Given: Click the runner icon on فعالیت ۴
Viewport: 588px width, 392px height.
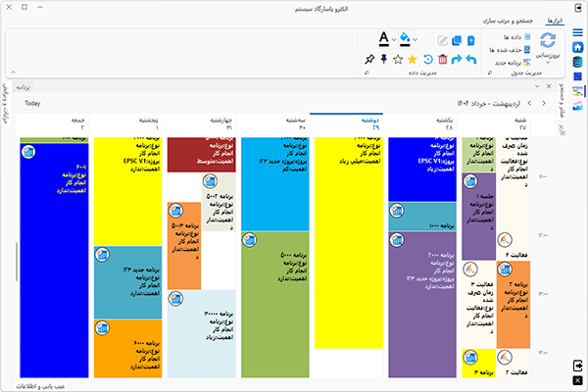Looking at the screenshot, I should click(505, 240).
